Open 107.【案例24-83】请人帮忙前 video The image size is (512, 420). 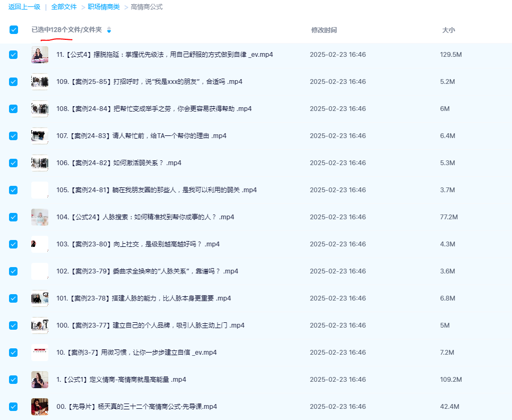click(39, 135)
